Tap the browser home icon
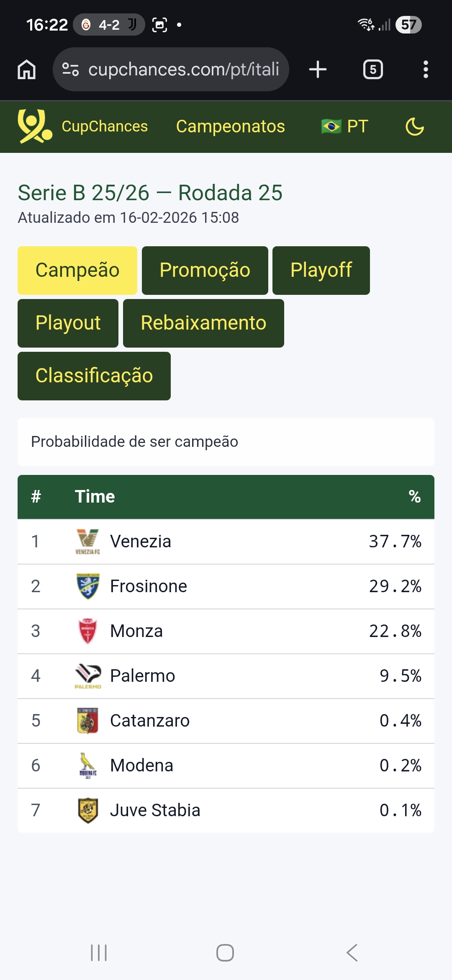 pyautogui.click(x=27, y=70)
